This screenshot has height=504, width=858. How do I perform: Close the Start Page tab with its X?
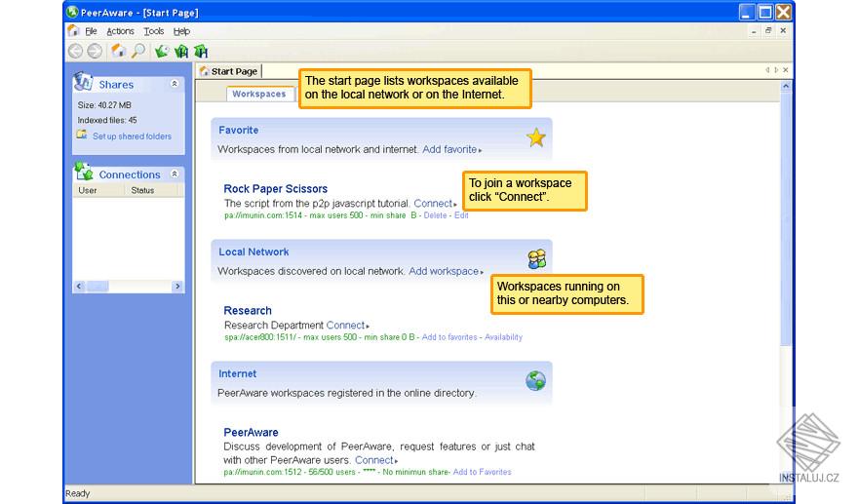pos(785,70)
